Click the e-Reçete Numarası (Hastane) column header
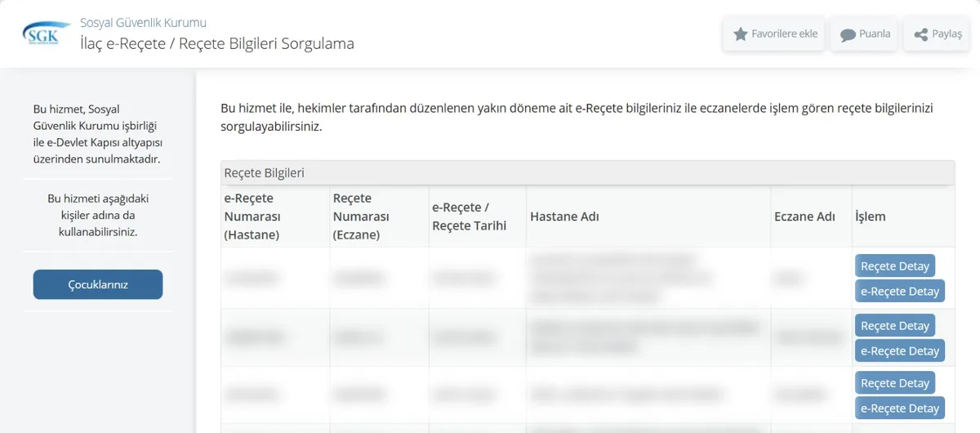 [275, 216]
